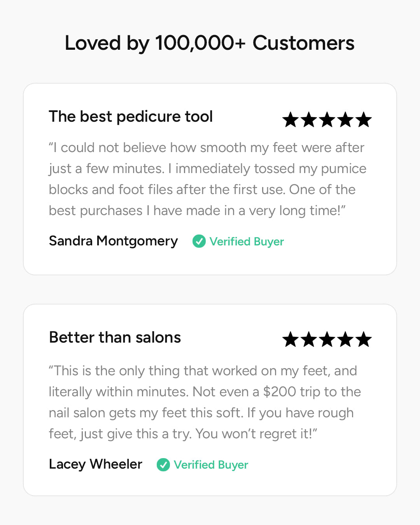Select second star of the pedicure tool review
Image resolution: width=420 pixels, height=525 pixels.
[309, 120]
